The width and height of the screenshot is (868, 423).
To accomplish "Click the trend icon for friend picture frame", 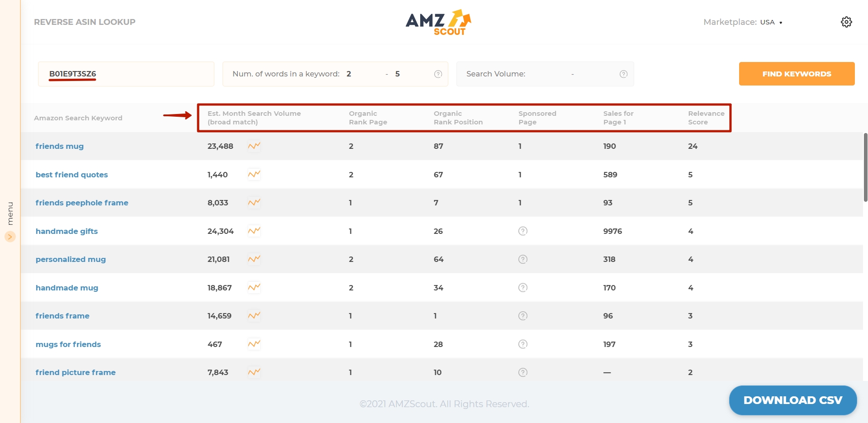I will tap(253, 372).
